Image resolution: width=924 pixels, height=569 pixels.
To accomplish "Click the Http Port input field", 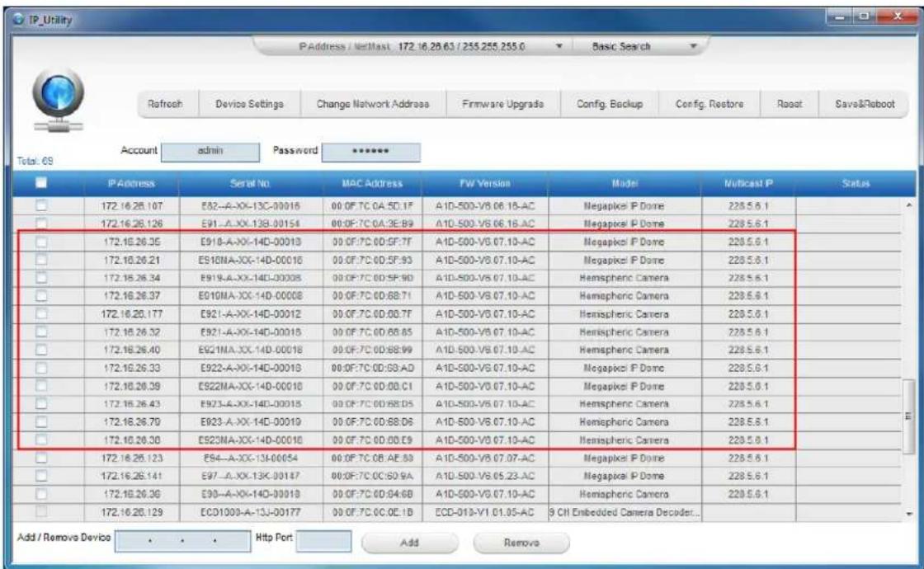I will [324, 541].
